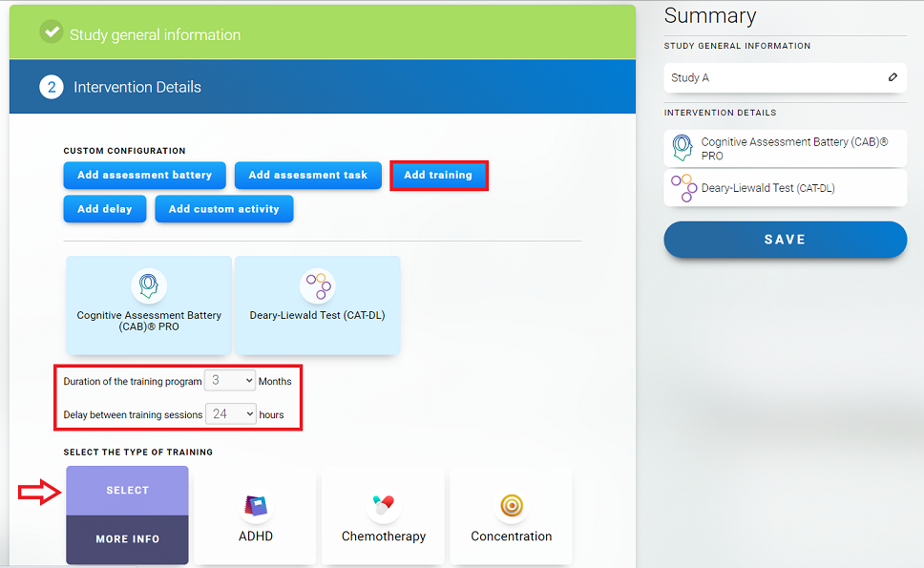The width and height of the screenshot is (924, 568).
Task: Open the delay between training sessions dropdown
Action: [231, 414]
